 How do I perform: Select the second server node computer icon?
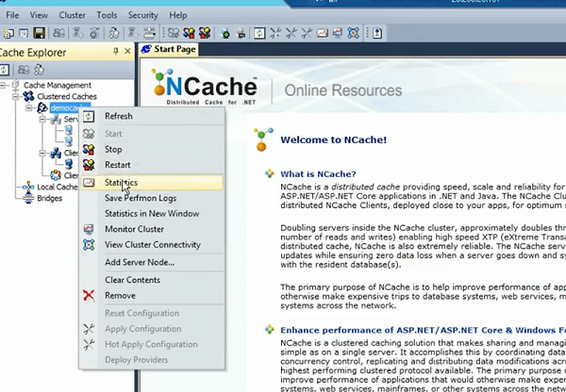[x=68, y=141]
